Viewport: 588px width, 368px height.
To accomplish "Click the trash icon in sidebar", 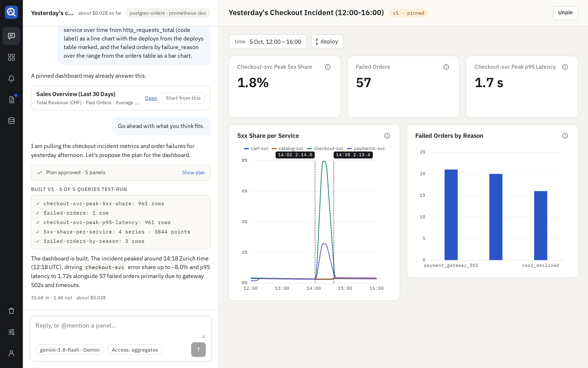I will [11, 311].
